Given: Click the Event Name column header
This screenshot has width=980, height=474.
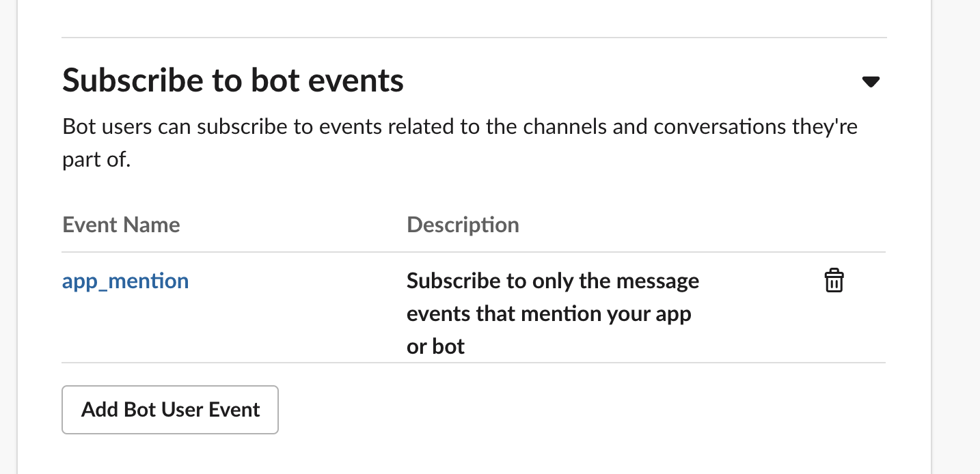Looking at the screenshot, I should point(121,225).
